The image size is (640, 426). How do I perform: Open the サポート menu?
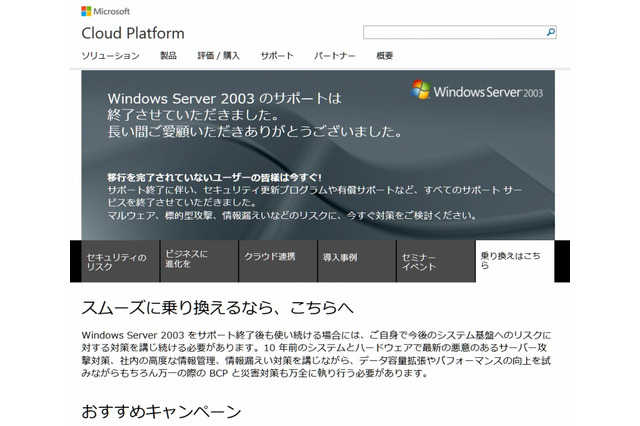[277, 55]
